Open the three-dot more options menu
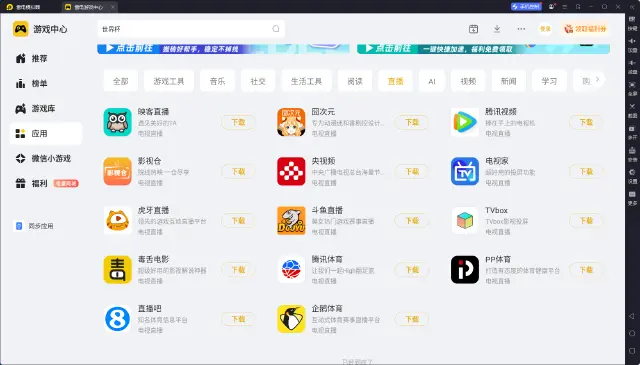 tap(521, 29)
